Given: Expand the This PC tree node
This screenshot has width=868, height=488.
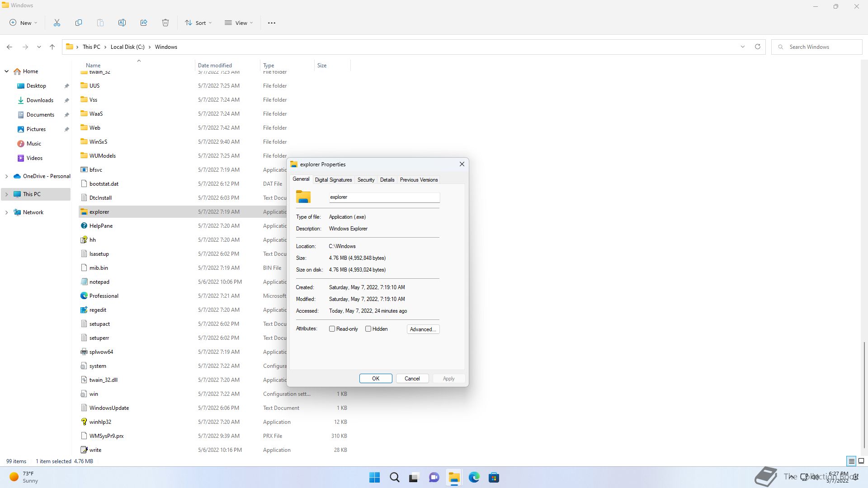Looking at the screenshot, I should pyautogui.click(x=6, y=194).
